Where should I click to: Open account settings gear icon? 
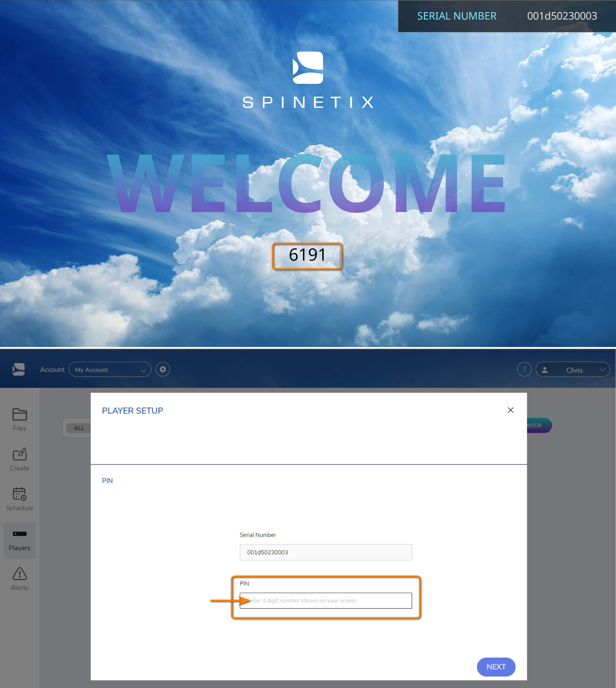[x=163, y=369]
